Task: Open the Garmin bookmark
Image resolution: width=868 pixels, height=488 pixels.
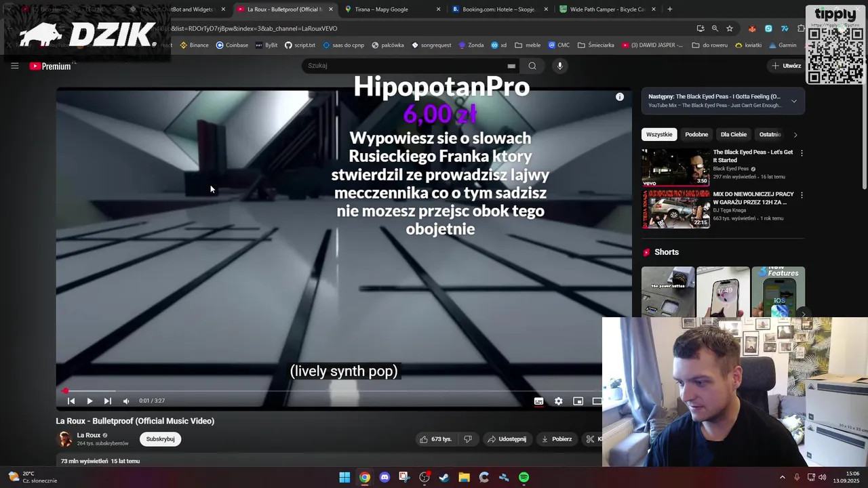Action: [783, 45]
